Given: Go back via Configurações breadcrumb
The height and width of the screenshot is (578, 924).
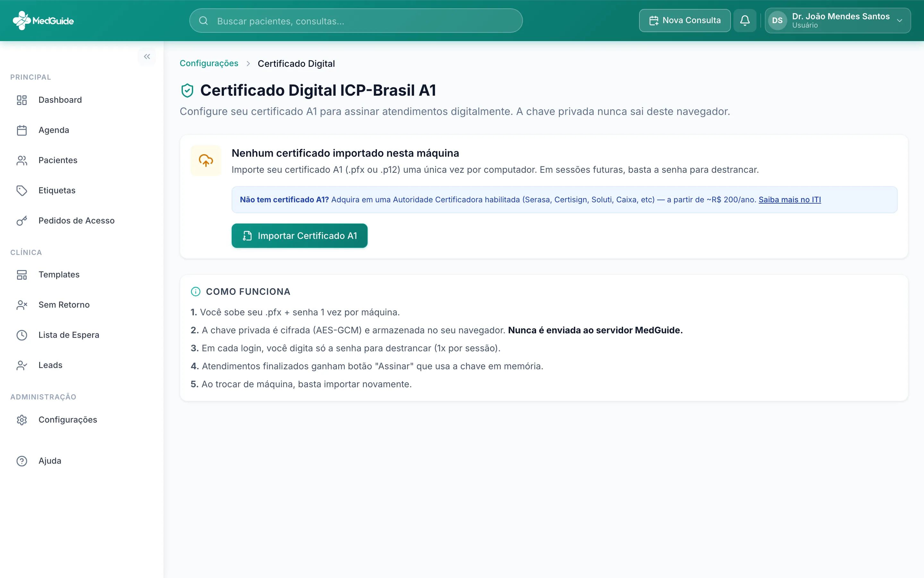Looking at the screenshot, I should tap(209, 64).
